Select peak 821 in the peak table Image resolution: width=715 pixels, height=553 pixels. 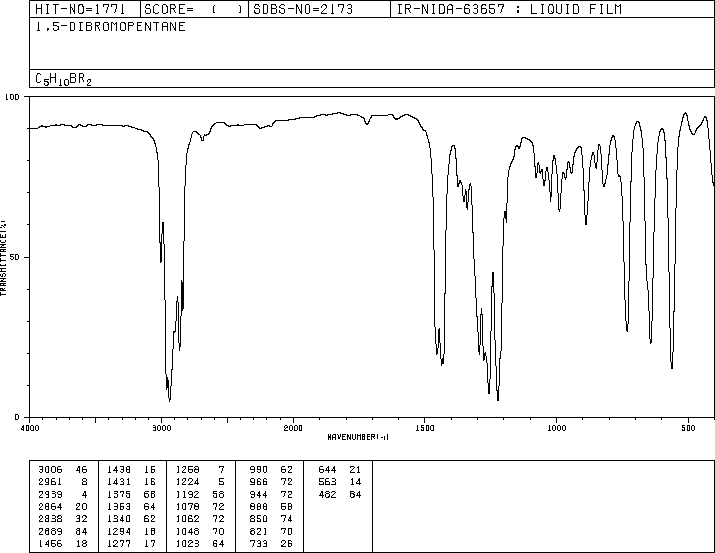tap(259, 531)
